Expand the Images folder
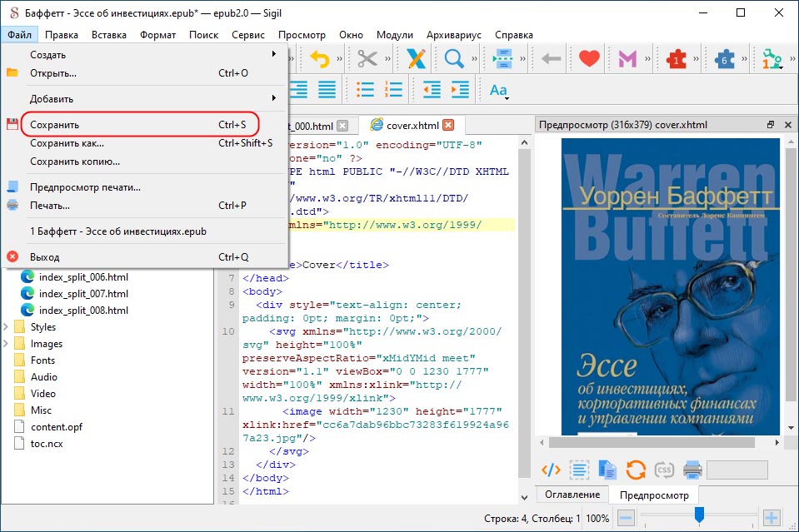Screen dimensions: 799x532 point(6,344)
